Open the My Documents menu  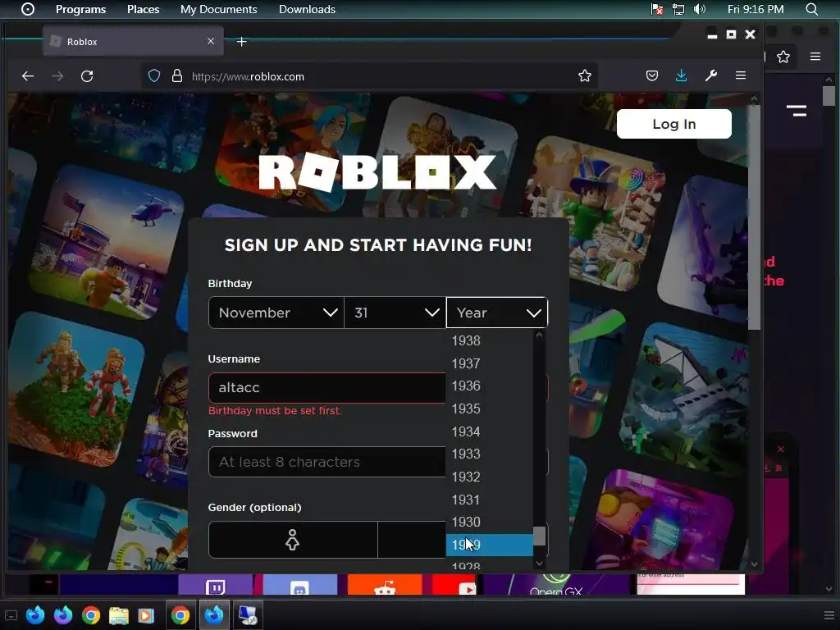pos(218,9)
